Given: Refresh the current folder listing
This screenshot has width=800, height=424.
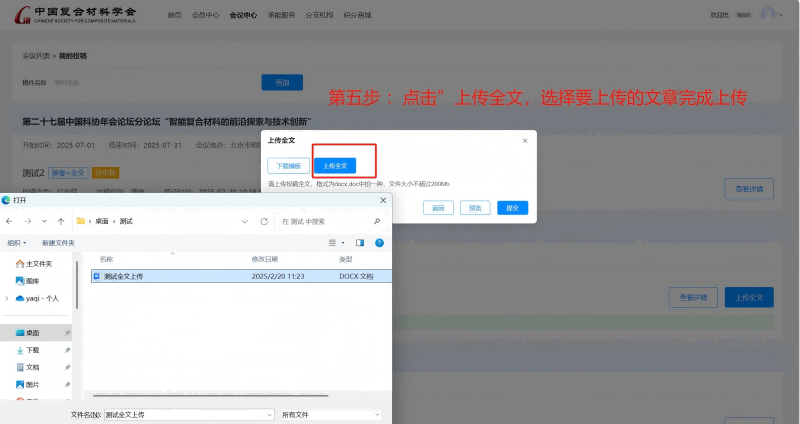Looking at the screenshot, I should pyautogui.click(x=263, y=221).
